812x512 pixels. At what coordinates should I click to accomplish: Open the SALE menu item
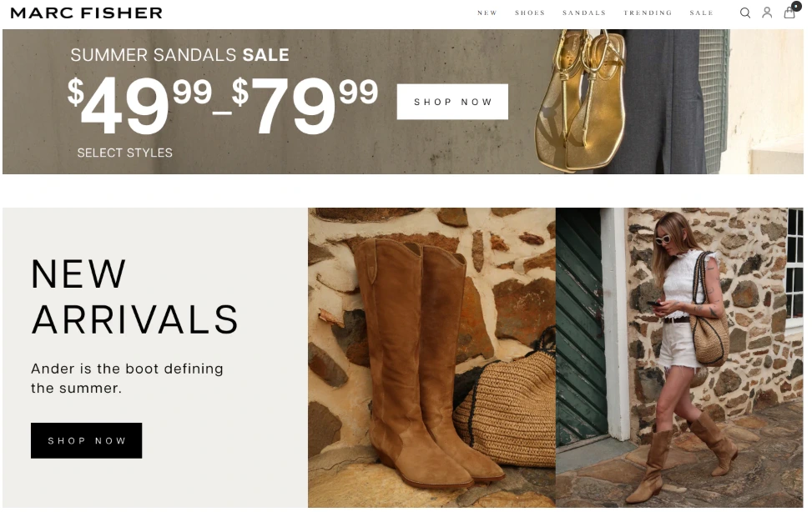tap(701, 13)
